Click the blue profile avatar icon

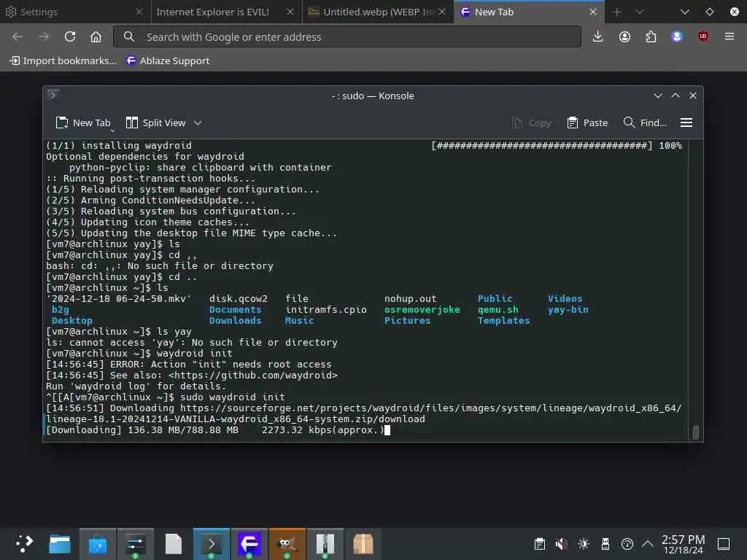coord(677,36)
